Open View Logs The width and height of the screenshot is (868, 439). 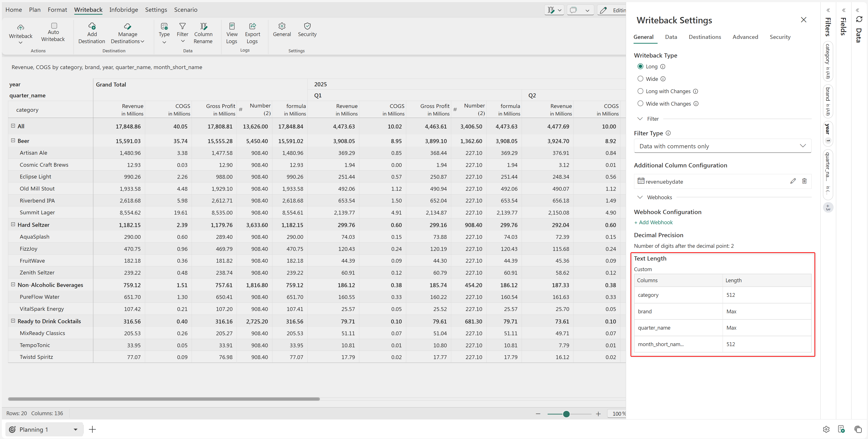pos(231,33)
